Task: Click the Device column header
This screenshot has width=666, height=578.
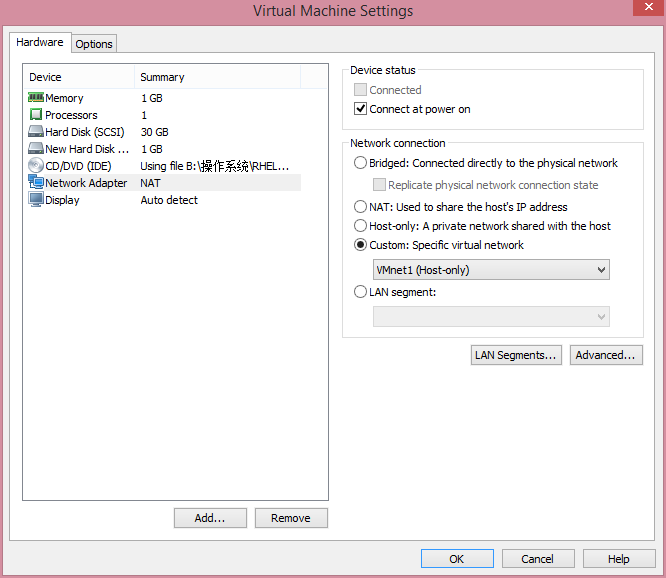Action: pos(79,77)
